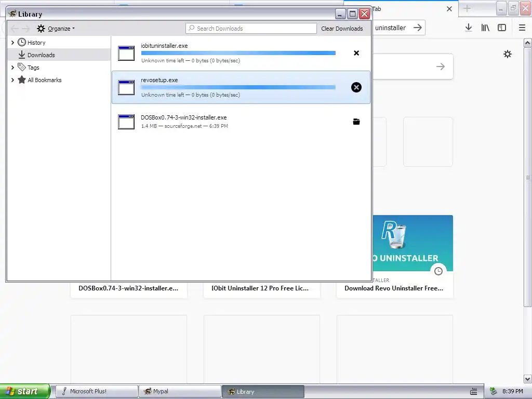
Task: Click the search go arrow next to uninstaller
Action: click(x=418, y=28)
